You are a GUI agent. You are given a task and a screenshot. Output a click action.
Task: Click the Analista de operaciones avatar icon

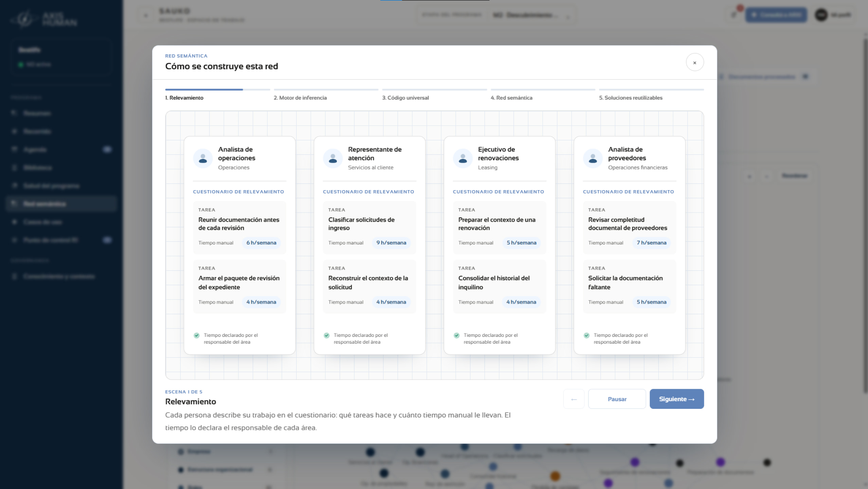203,158
